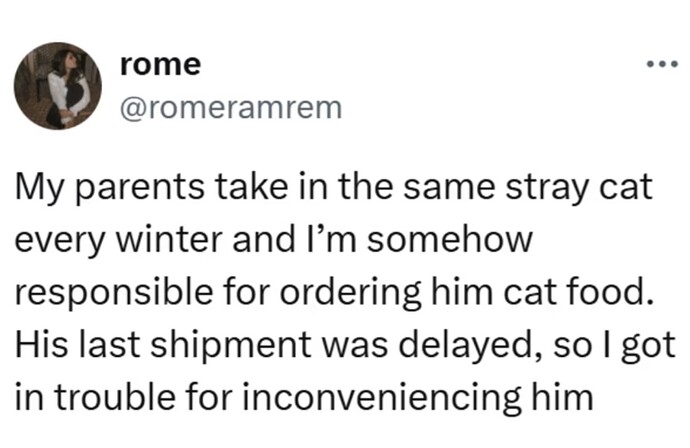The image size is (690, 448).
Task: Click the word "somehow" in the tweet
Action: (450, 240)
